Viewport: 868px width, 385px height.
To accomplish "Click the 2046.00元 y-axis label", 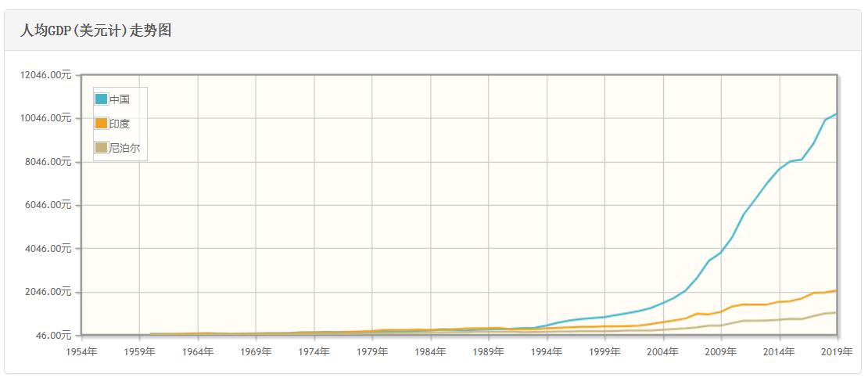I will pyautogui.click(x=50, y=292).
